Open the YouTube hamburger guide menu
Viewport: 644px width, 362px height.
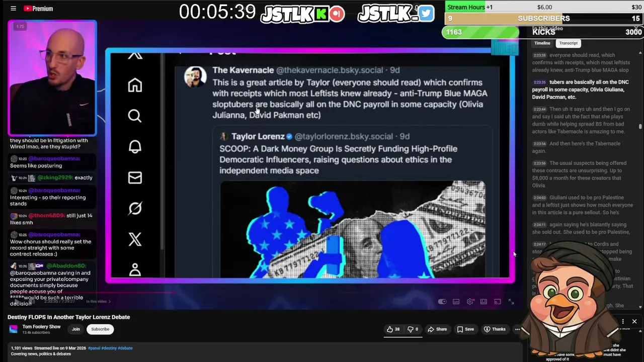(13, 9)
